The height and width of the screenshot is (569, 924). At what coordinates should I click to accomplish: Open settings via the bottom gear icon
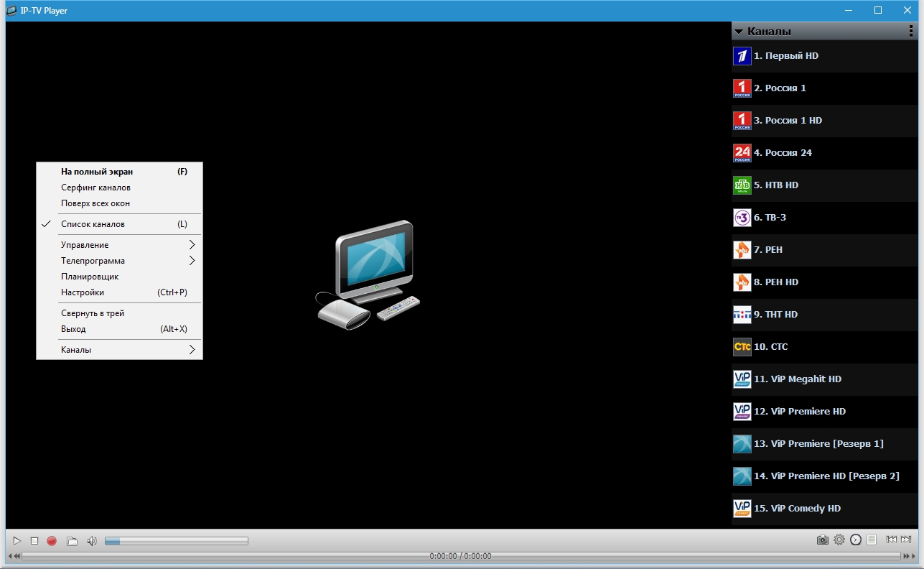(839, 540)
